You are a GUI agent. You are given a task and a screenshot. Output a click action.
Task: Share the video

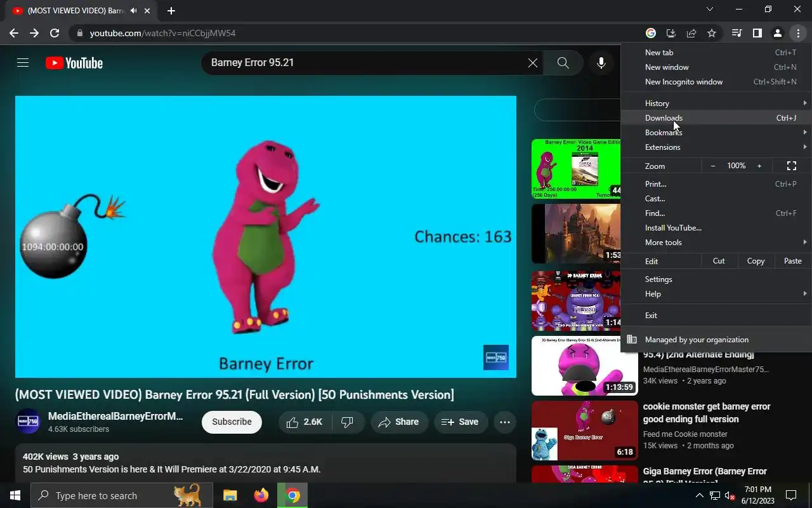point(398,422)
